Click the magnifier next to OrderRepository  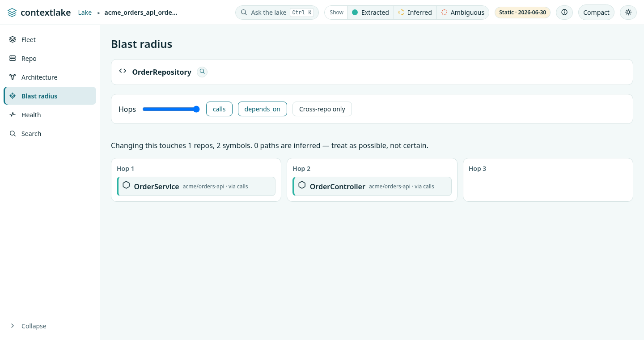coord(202,72)
